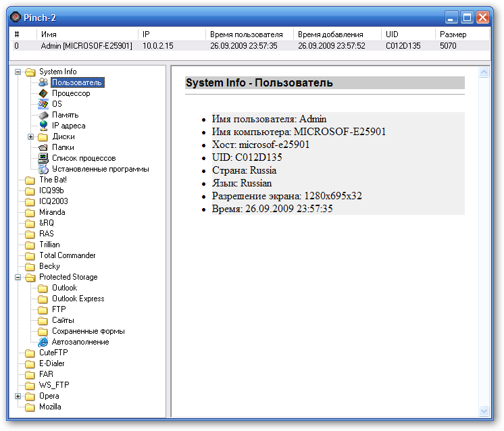The image size is (504, 431).
Task: Click the UID column header
Action: click(409, 34)
